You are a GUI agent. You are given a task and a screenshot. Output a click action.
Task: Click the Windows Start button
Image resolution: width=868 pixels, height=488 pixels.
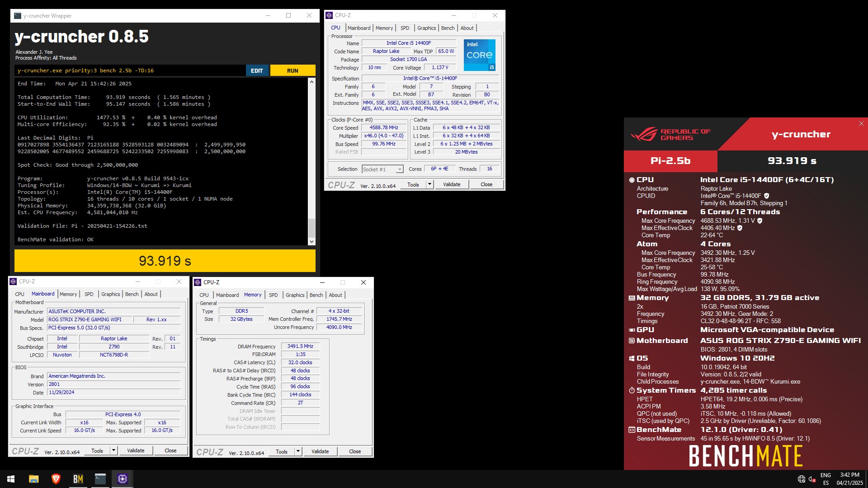tap(11, 479)
